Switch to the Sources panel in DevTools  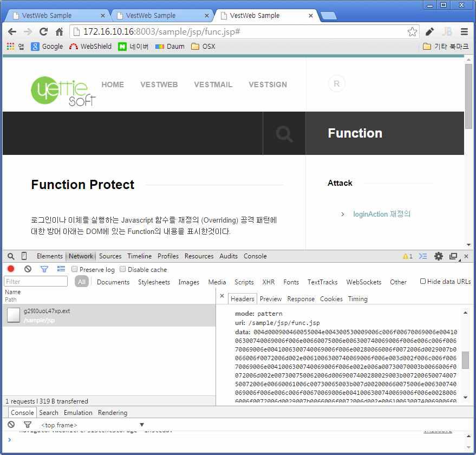110,256
